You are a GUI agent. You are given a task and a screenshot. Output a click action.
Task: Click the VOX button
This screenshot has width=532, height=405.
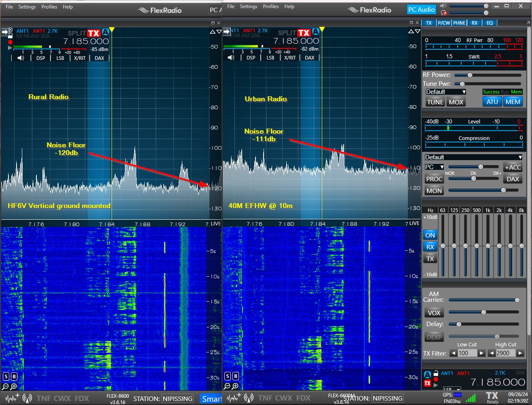[x=434, y=313]
